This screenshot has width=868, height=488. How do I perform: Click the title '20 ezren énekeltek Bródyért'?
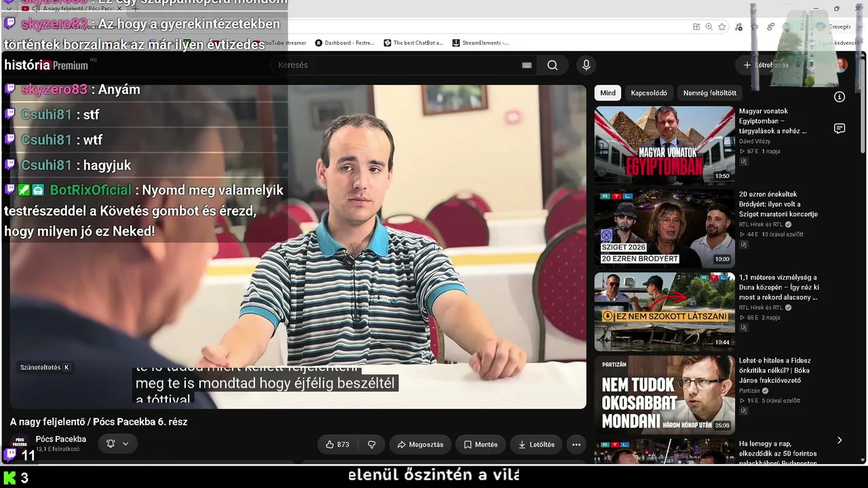[778, 204]
